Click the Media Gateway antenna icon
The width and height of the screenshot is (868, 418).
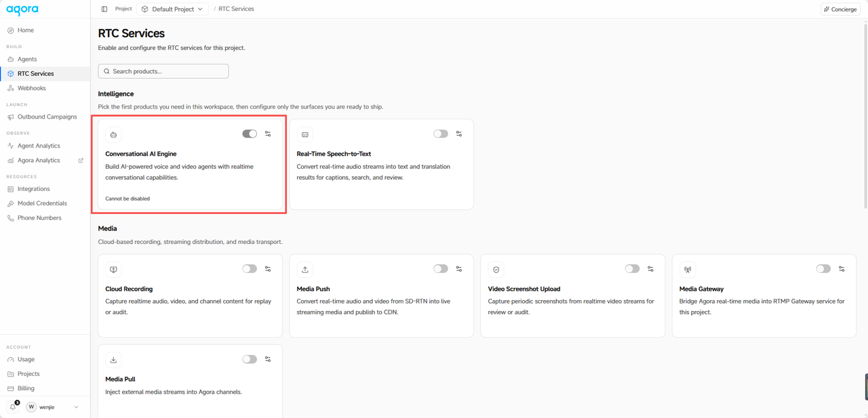688,270
